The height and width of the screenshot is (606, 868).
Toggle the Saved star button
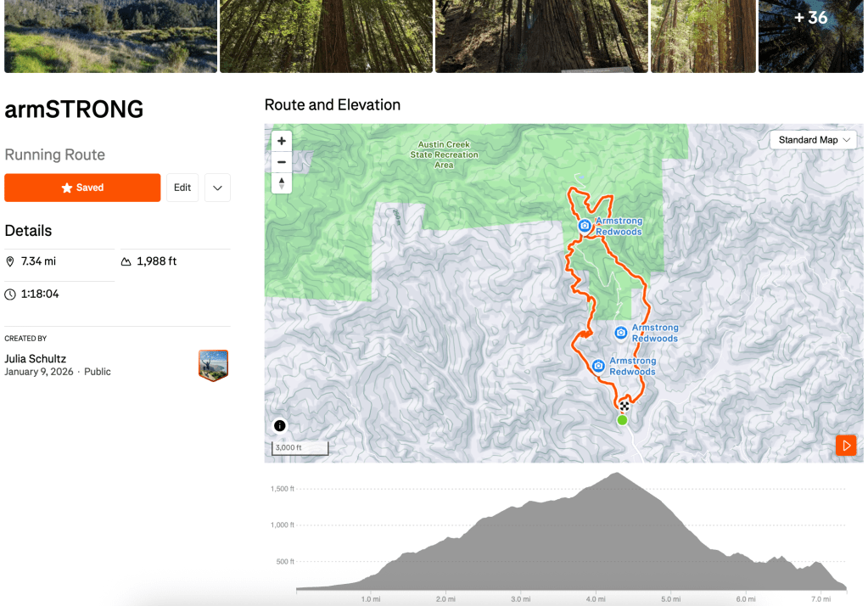(82, 188)
